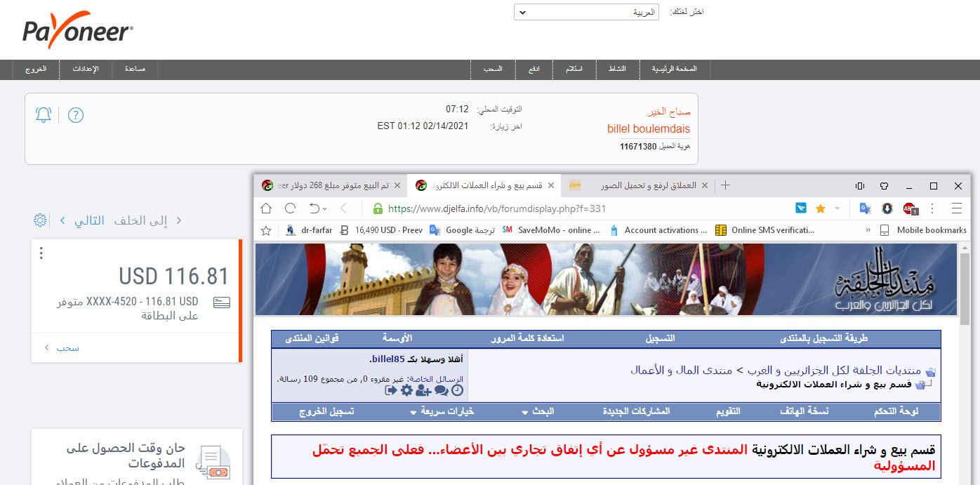Open the browser three-dots more menu

coord(933,208)
